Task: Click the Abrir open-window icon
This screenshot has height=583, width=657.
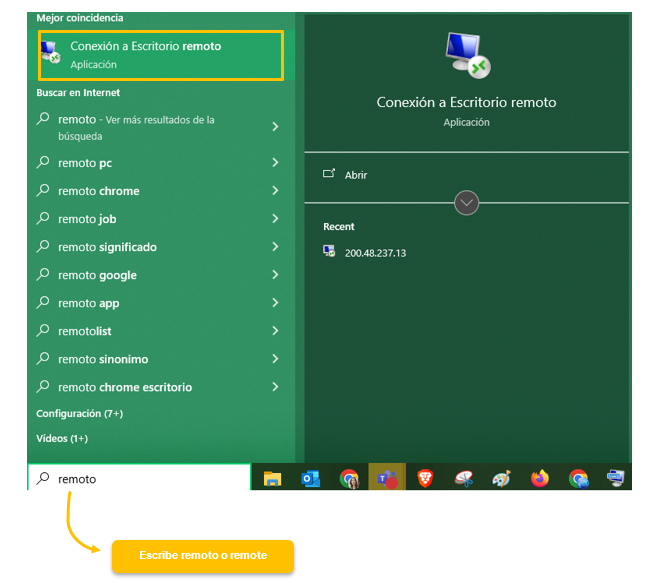Action: 329,173
